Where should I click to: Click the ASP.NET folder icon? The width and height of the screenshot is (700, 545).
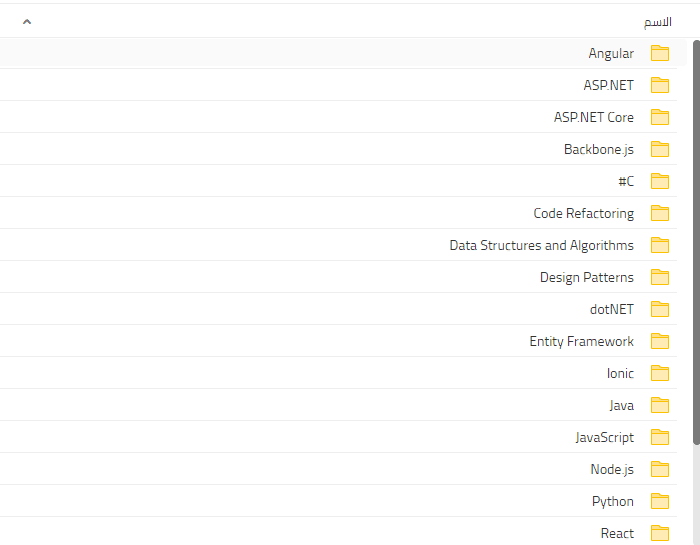click(x=660, y=85)
